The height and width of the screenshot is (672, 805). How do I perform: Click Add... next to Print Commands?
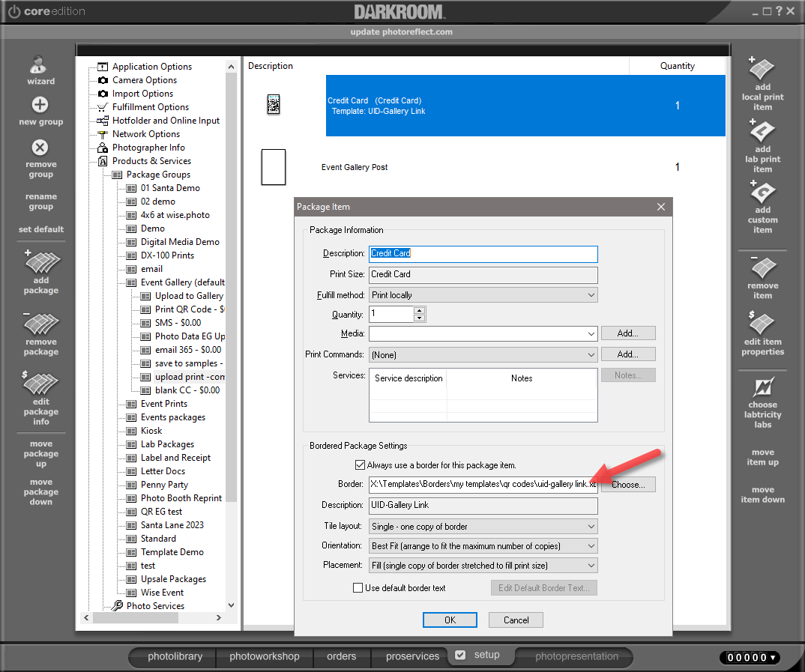coord(628,354)
